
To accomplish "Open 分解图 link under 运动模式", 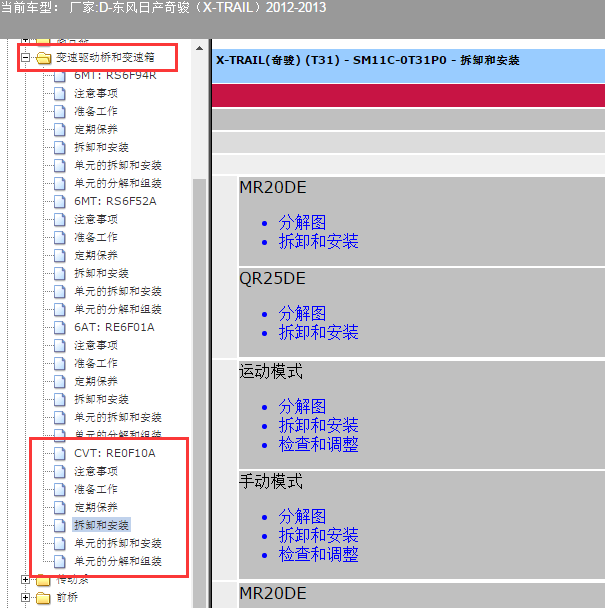I will (x=302, y=406).
